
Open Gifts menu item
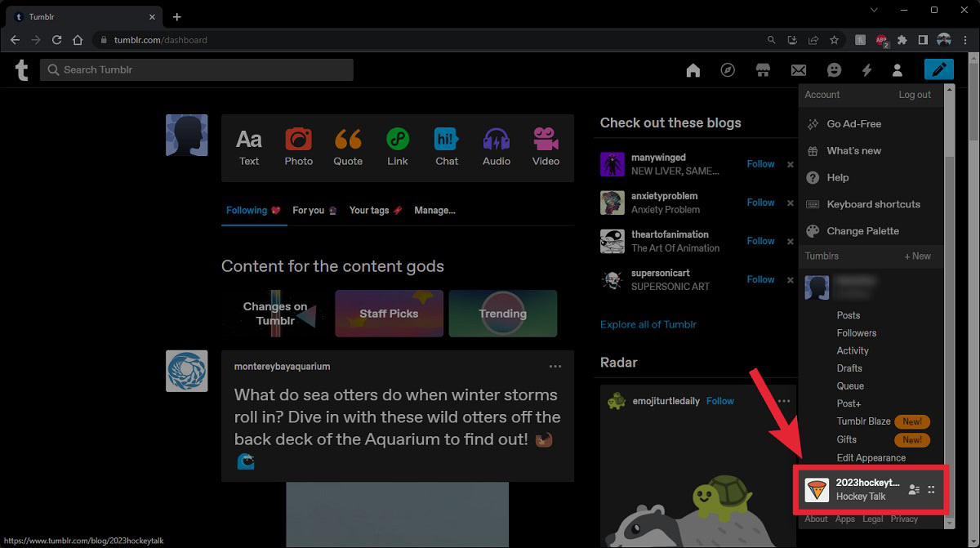point(847,439)
